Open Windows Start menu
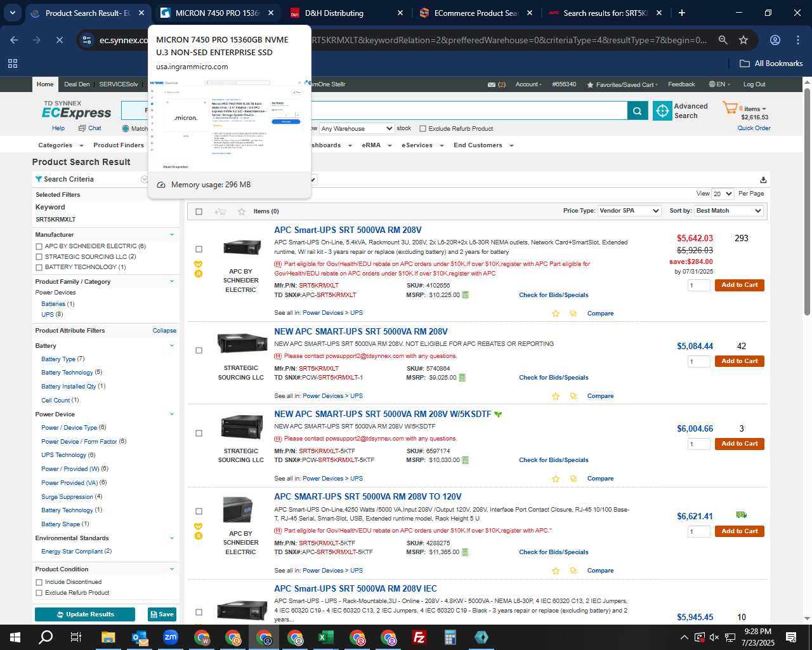Viewport: 812px width, 650px height. tap(15, 637)
